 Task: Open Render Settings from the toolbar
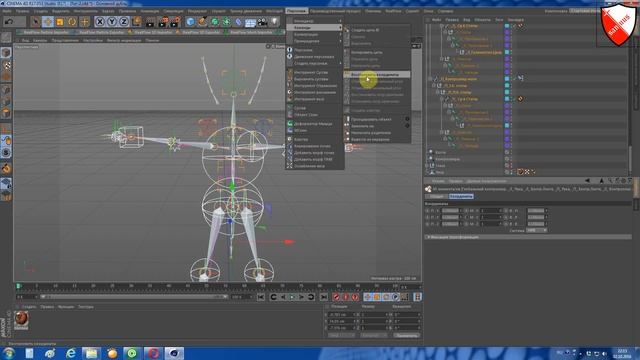pyautogui.click(x=176, y=21)
